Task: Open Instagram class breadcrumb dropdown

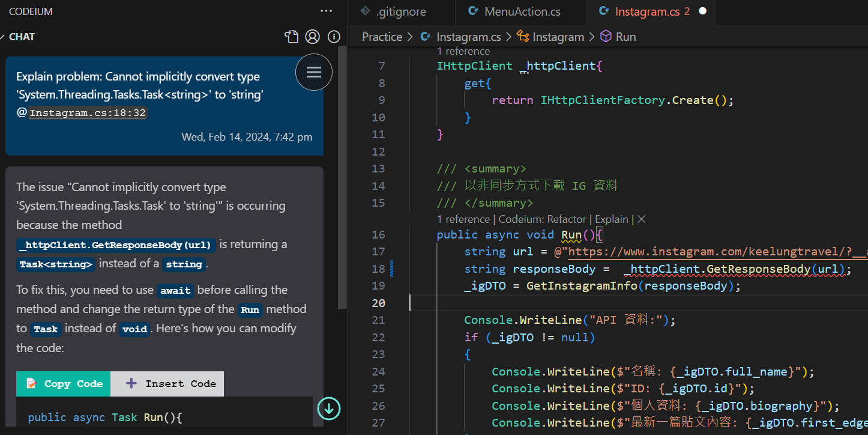Action: [x=558, y=37]
